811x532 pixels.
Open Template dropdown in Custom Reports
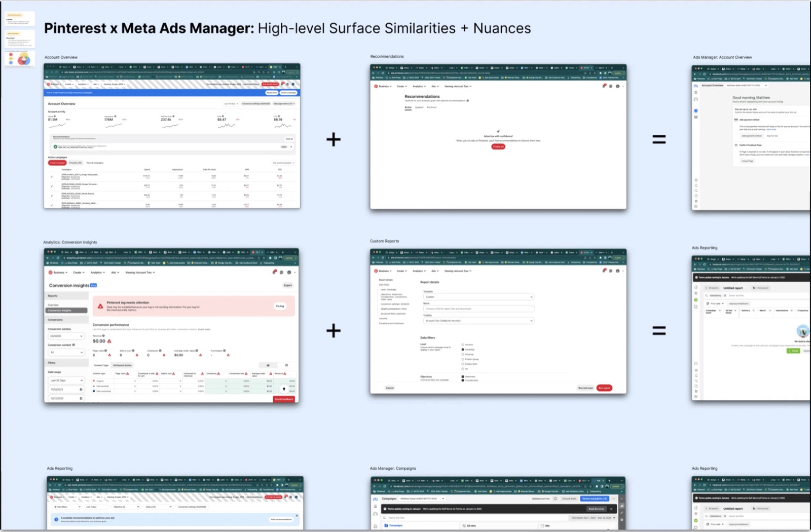[x=478, y=297]
